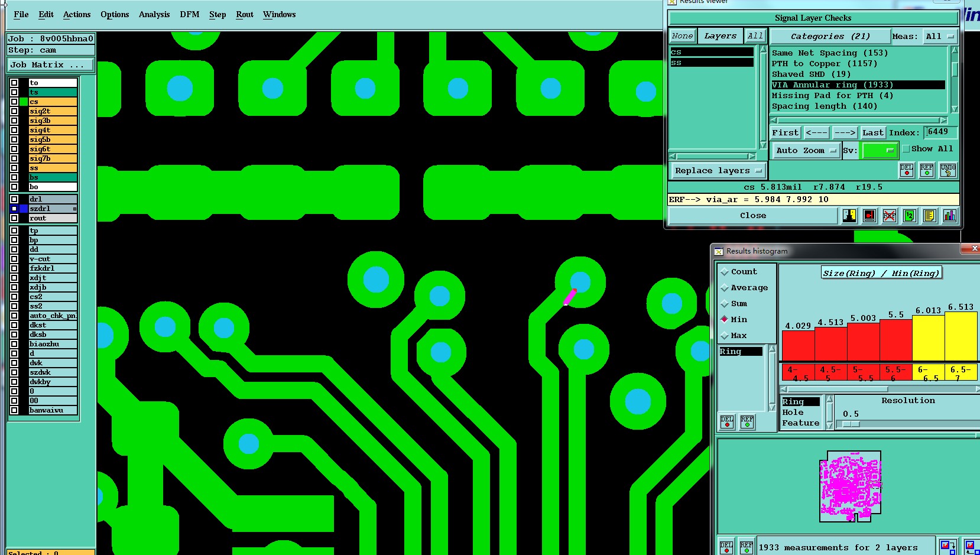Screen dimensions: 980x555
Task: Open the Job Matrix button
Action: [x=51, y=65]
